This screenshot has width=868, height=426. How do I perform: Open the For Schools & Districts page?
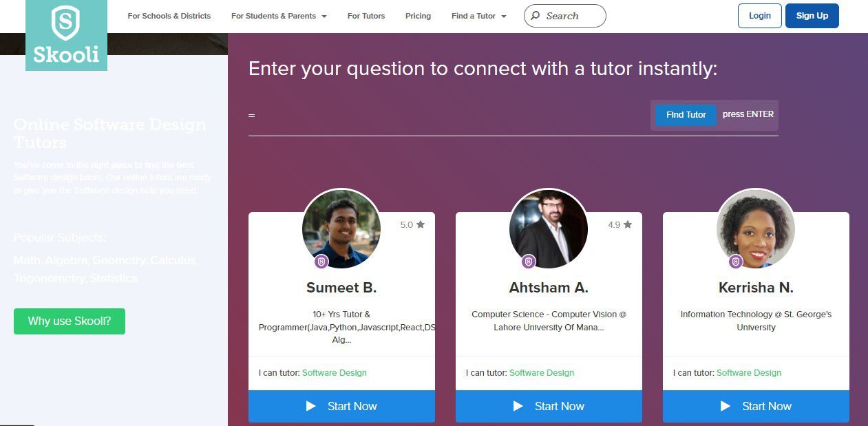click(169, 16)
